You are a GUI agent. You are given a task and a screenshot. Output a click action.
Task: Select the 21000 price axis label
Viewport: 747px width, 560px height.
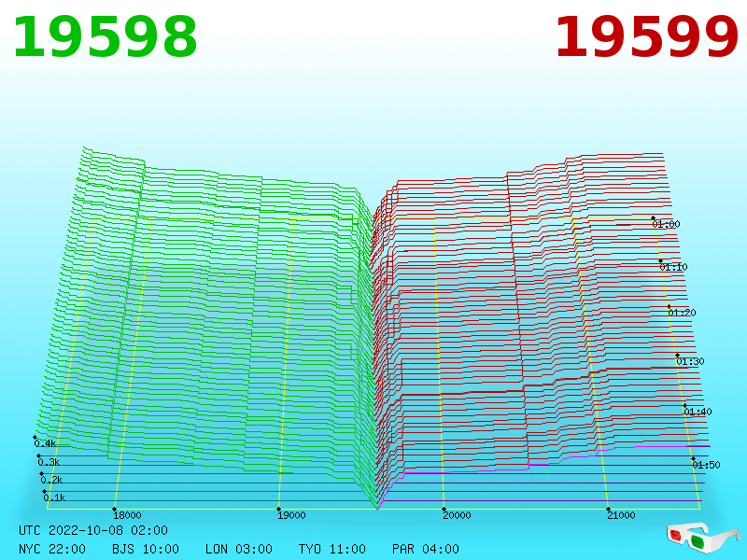pos(621,515)
